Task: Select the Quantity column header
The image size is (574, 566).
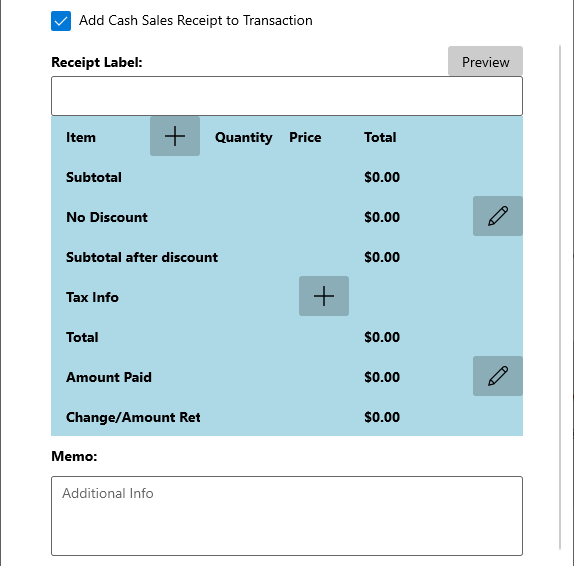Action: tap(243, 137)
